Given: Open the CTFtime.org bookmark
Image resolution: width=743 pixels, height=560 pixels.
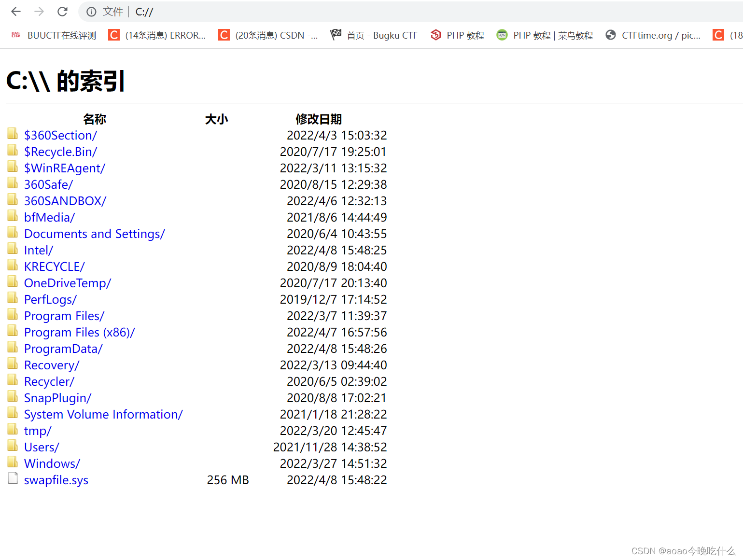Looking at the screenshot, I should pos(653,35).
